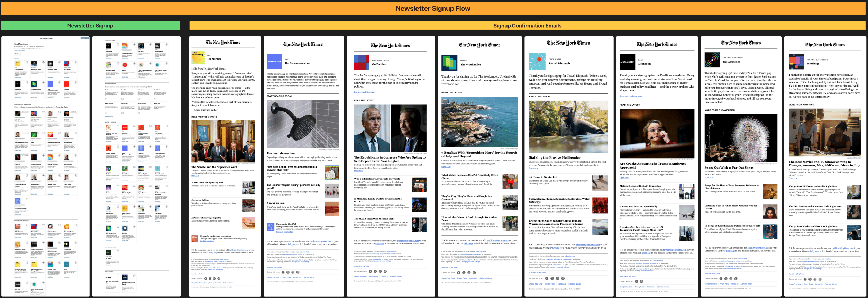Click The Weekender green square logo
Screen dimensions: 868x298
(x=449, y=63)
